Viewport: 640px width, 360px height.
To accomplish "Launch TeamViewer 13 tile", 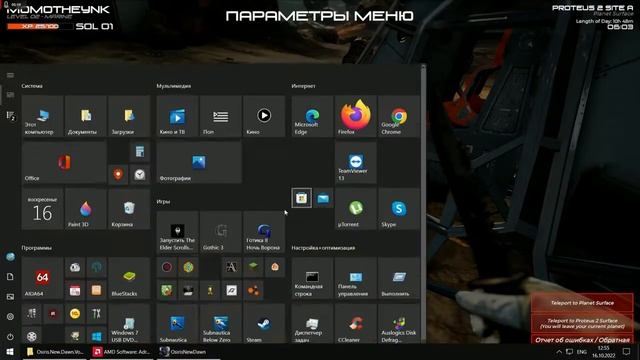I will (x=356, y=162).
